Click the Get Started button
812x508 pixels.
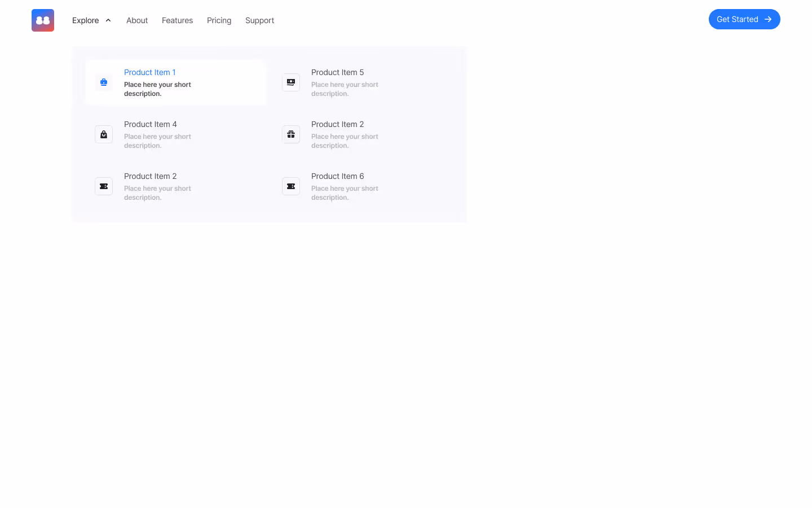(744, 19)
